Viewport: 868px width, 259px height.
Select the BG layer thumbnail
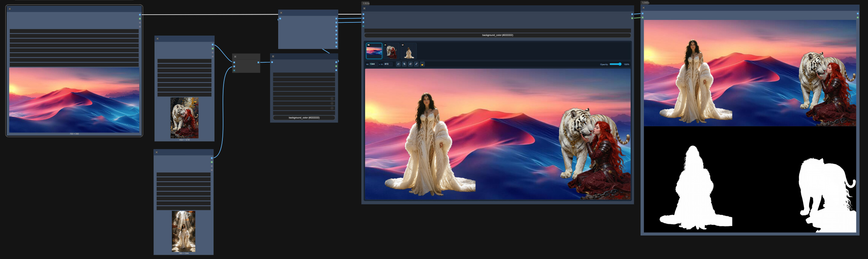point(374,51)
